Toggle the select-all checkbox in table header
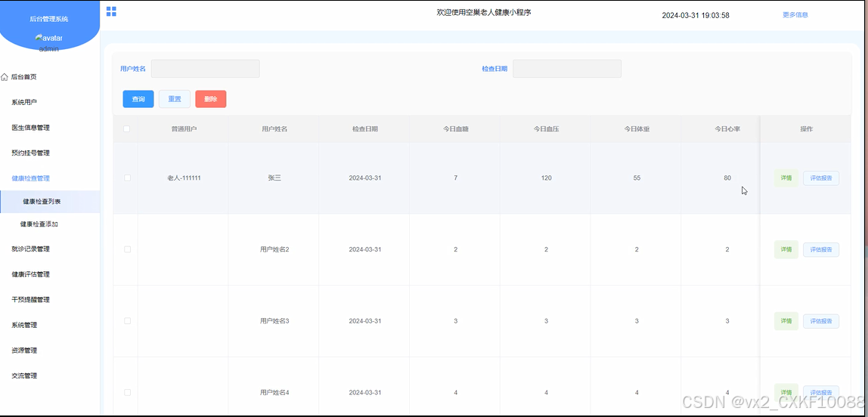The width and height of the screenshot is (868, 417). pyautogui.click(x=127, y=129)
